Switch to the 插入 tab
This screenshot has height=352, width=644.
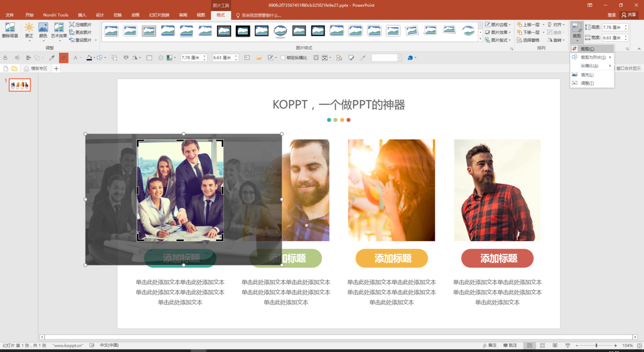pyautogui.click(x=82, y=15)
